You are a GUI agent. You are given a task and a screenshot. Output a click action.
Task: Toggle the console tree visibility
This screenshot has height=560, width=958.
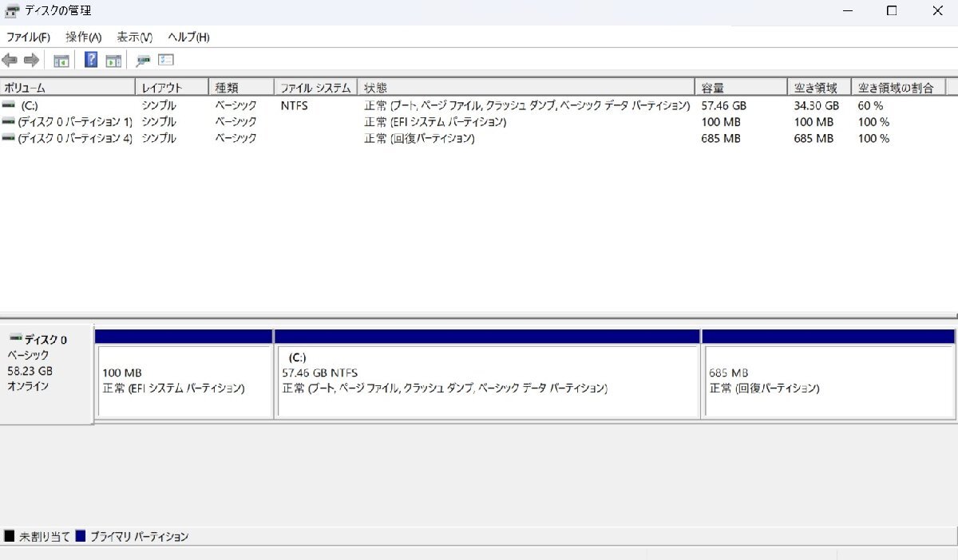(61, 60)
